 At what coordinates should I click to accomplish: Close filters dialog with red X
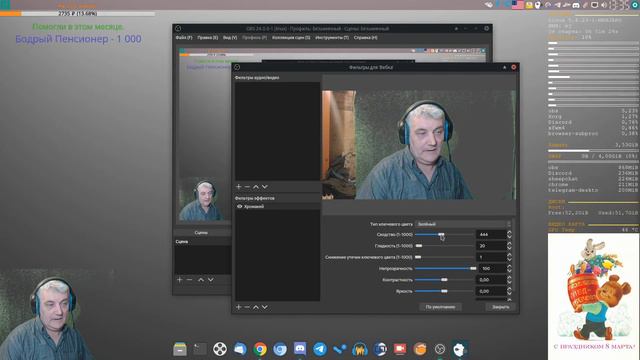pyautogui.click(x=514, y=67)
